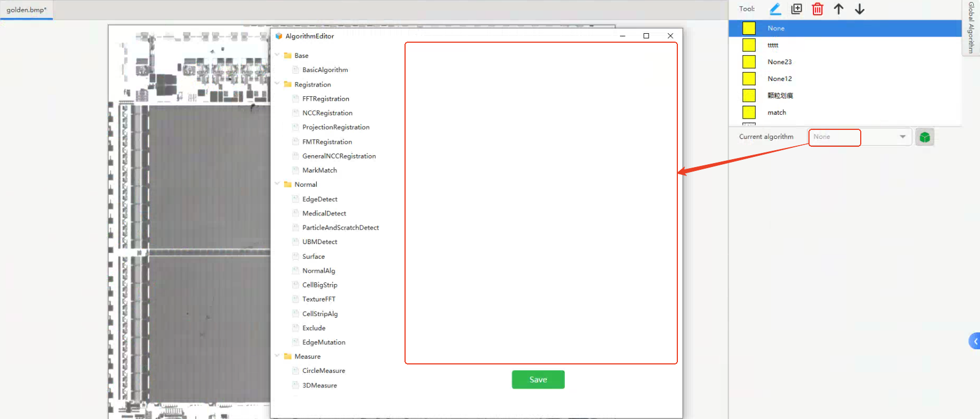980x419 pixels.
Task: Select 3DMeasure algorithm
Action: tap(320, 385)
